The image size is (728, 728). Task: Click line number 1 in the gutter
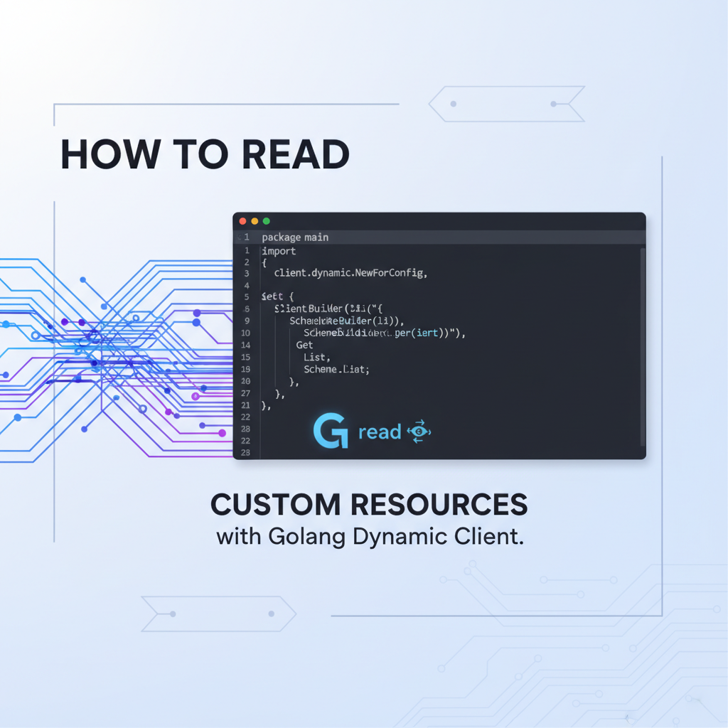[247, 237]
